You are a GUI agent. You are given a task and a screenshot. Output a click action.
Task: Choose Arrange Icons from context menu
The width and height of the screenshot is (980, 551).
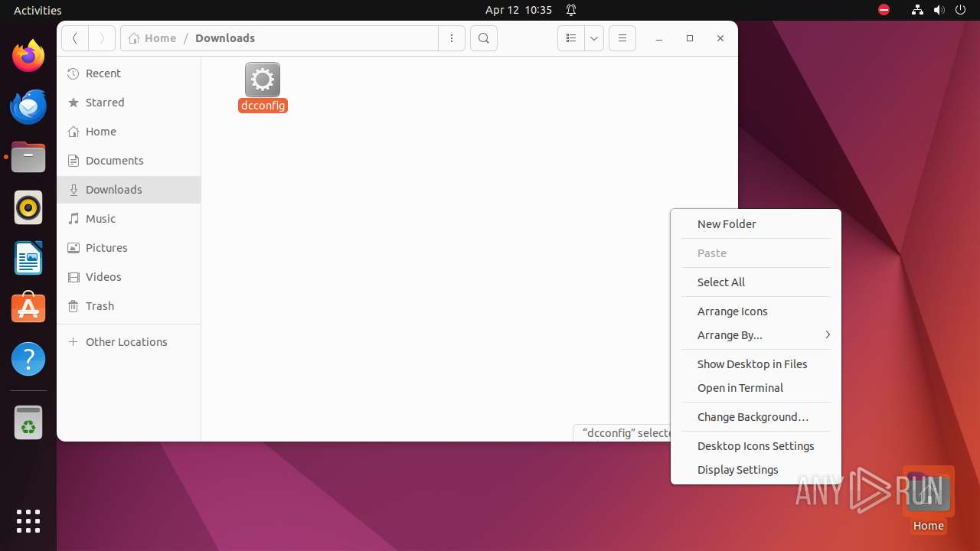tap(756, 311)
